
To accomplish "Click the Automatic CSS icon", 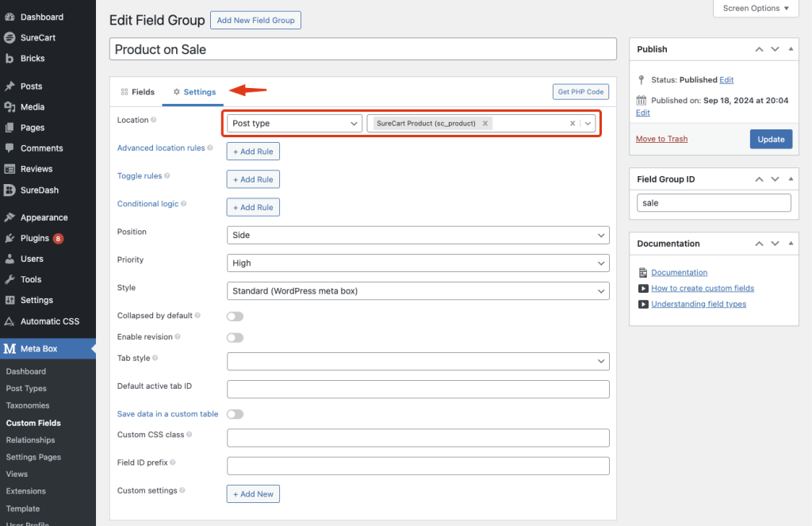I will click(x=10, y=321).
